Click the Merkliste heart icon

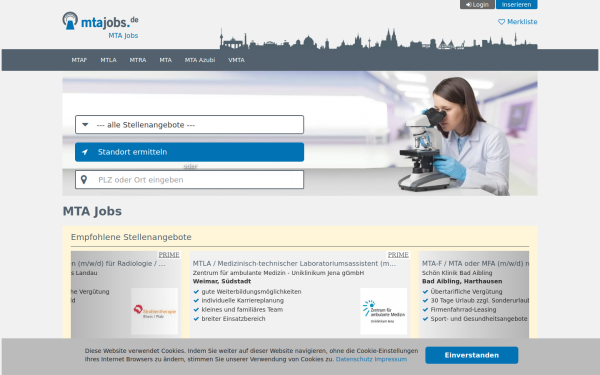[x=501, y=22]
